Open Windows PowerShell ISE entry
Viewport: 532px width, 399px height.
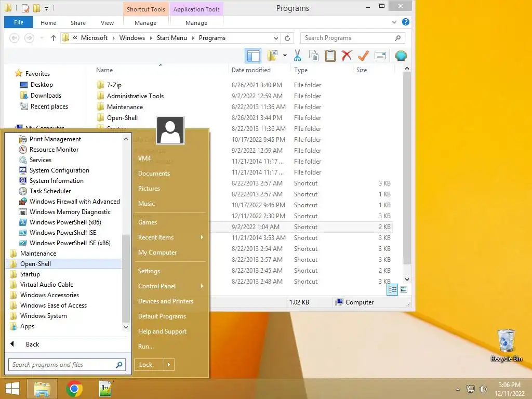pyautogui.click(x=64, y=233)
